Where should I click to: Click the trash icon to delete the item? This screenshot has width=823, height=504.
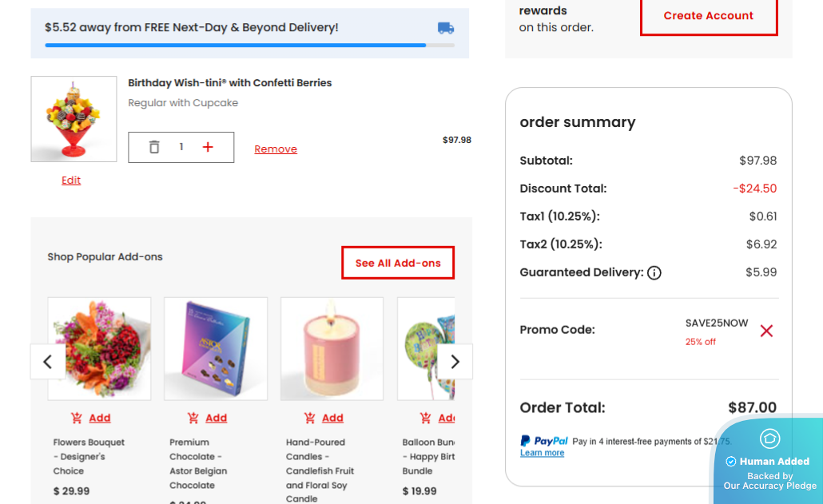pyautogui.click(x=155, y=147)
